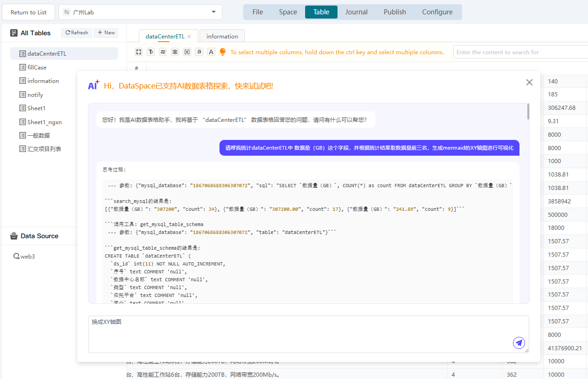Click the All Tables list icon

click(x=14, y=33)
